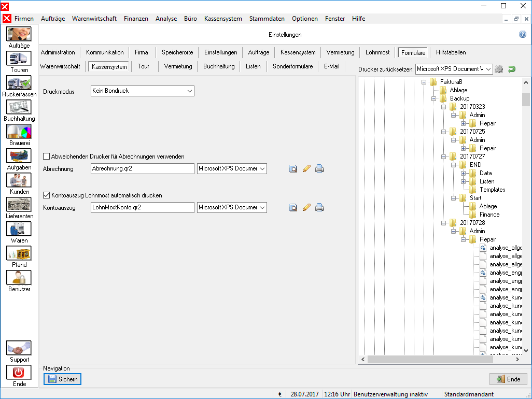
Task: Collapse the 20170323 folder node
Action: (443, 107)
